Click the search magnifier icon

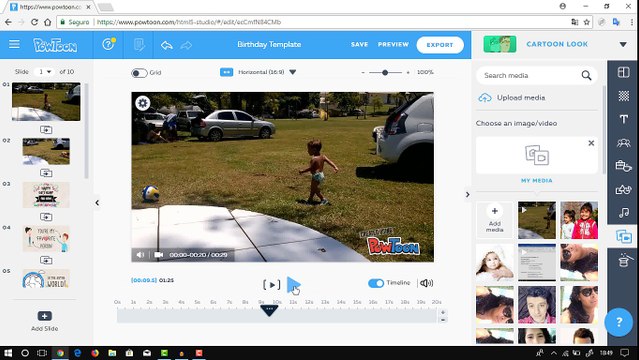(586, 75)
